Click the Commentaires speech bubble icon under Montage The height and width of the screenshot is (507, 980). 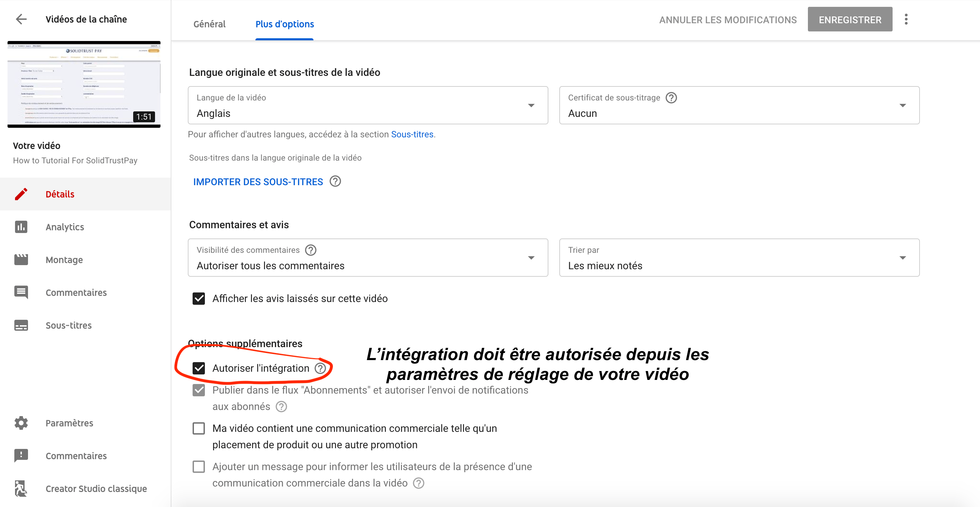[21, 292]
